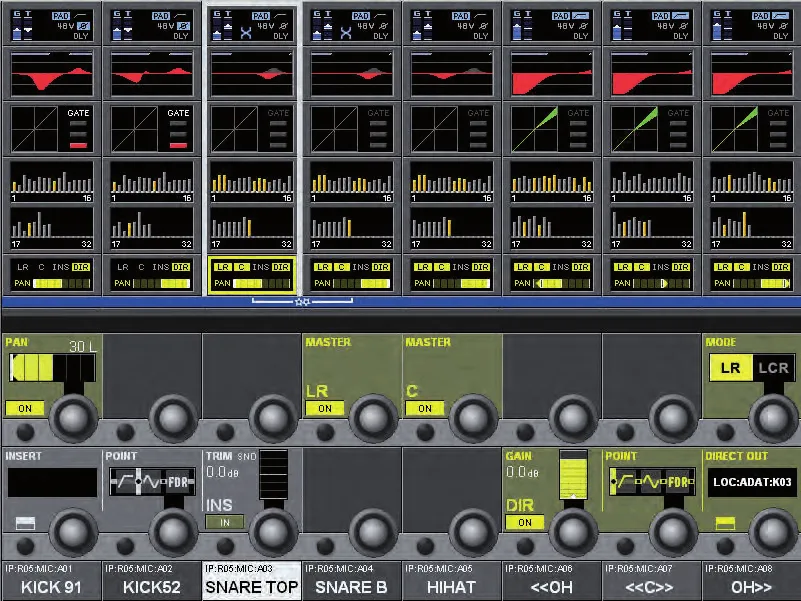801x601 pixels.
Task: Open the input block (PAD/48V) of <<C>> channel
Action: click(x=652, y=26)
